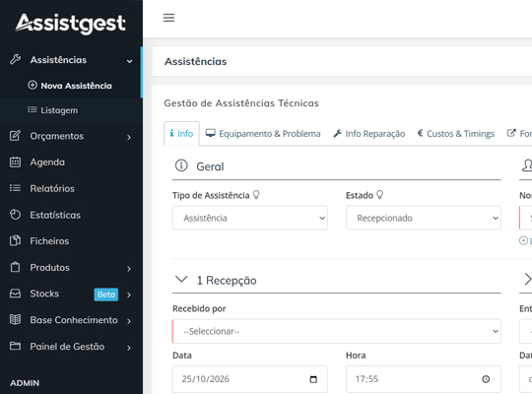Expand the Orçamentos submenu arrow
532x394 pixels.
[x=129, y=137]
